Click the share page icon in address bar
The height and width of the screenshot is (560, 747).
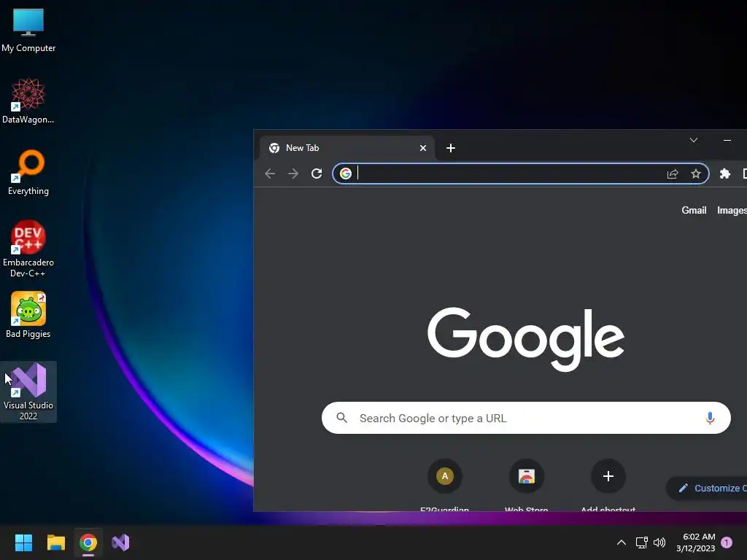(672, 174)
